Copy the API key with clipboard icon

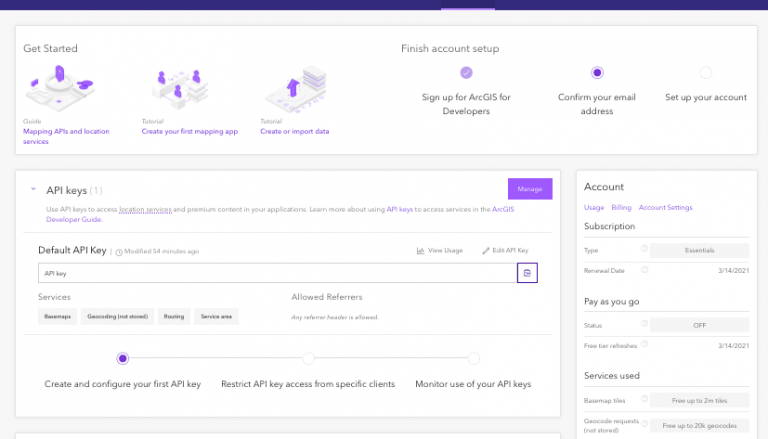tap(527, 273)
